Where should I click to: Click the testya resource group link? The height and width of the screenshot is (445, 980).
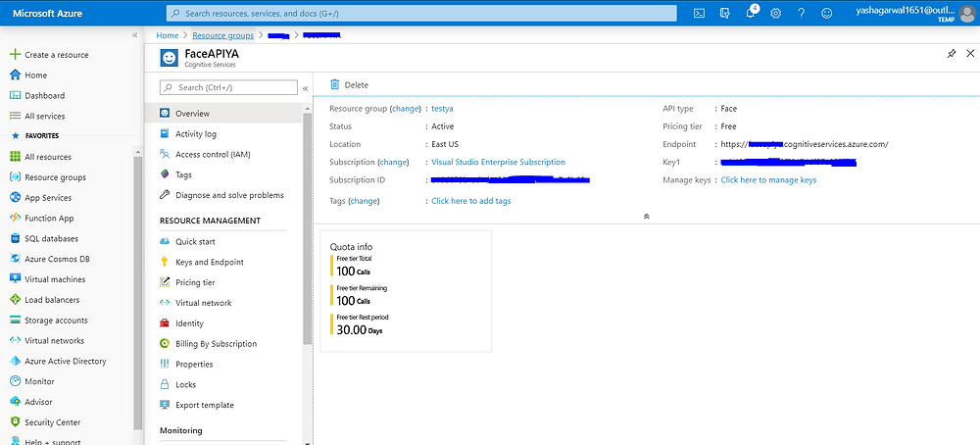[x=443, y=109]
